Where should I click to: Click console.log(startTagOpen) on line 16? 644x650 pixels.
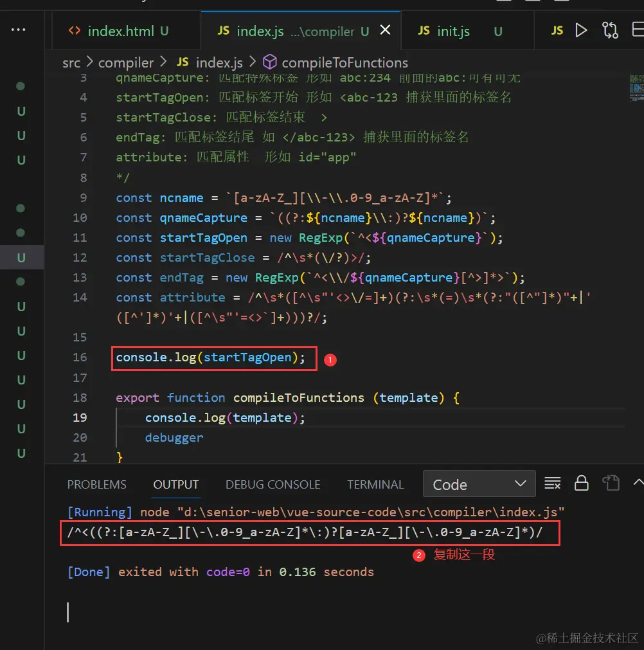[211, 357]
